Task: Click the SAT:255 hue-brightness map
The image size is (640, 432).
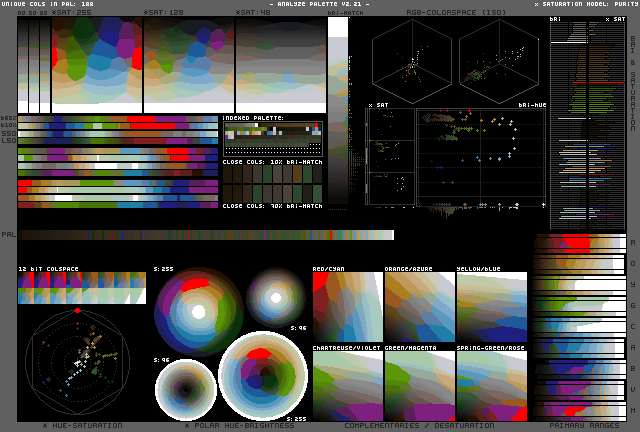Action: click(x=96, y=65)
